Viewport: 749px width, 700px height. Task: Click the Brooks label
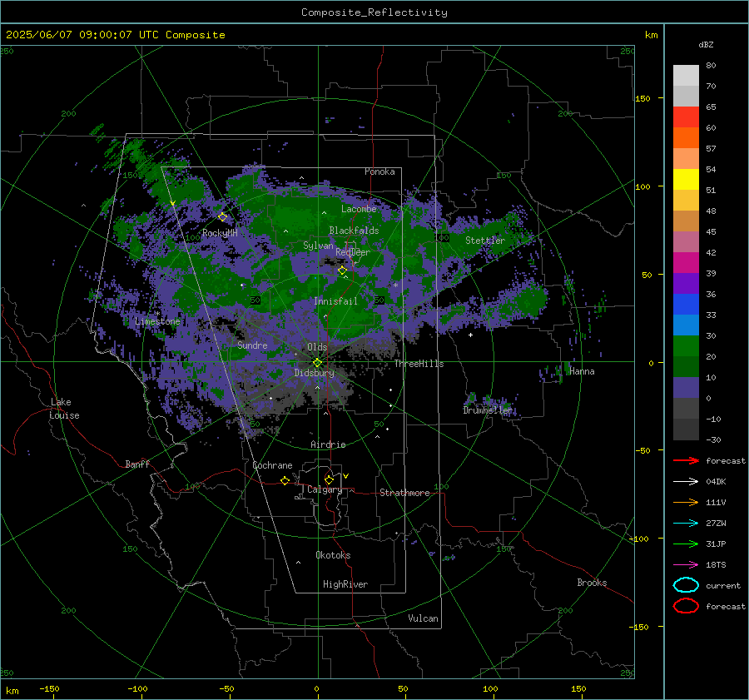(592, 583)
